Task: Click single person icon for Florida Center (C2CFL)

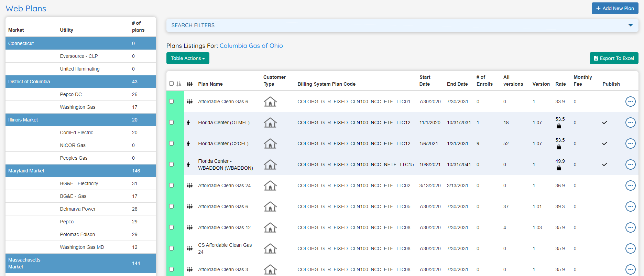Action: point(188,144)
